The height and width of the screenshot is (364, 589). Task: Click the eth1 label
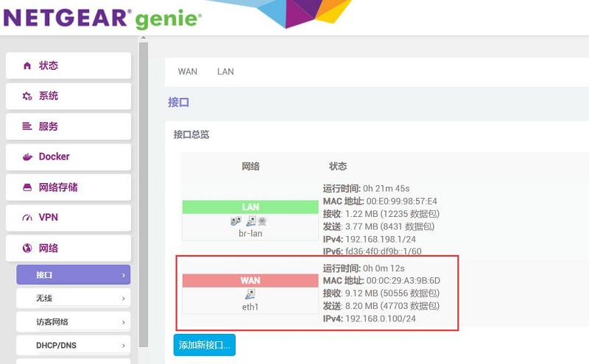coord(250,307)
